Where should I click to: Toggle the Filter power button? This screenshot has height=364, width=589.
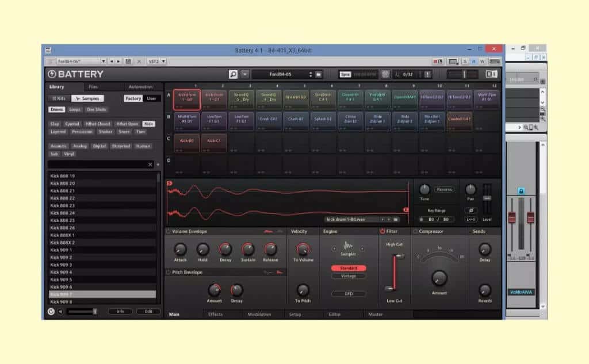point(383,231)
